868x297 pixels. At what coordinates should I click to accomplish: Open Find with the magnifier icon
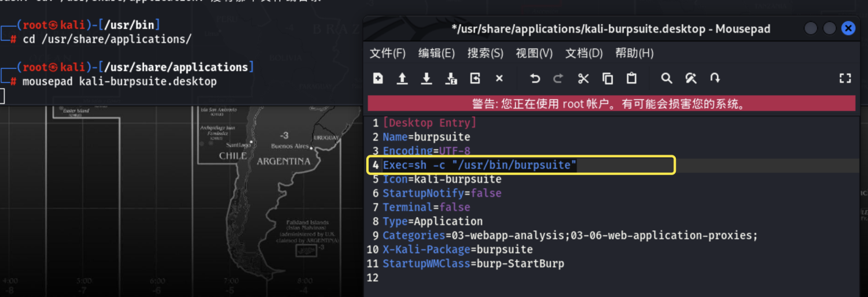tap(667, 79)
